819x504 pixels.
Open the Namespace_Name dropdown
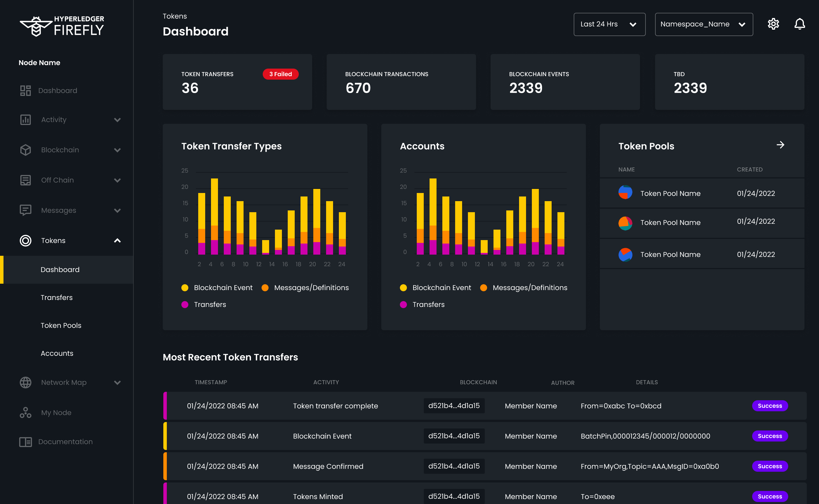(704, 24)
